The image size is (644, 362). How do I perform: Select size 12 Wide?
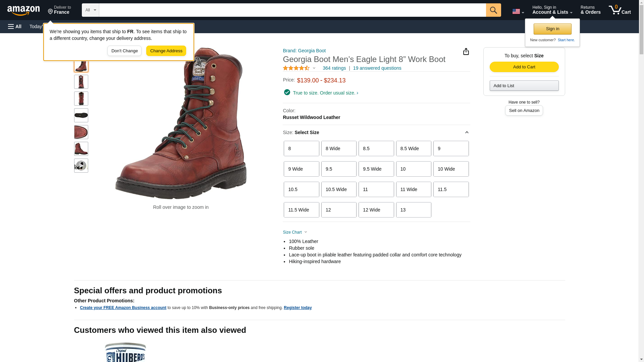[x=376, y=210]
